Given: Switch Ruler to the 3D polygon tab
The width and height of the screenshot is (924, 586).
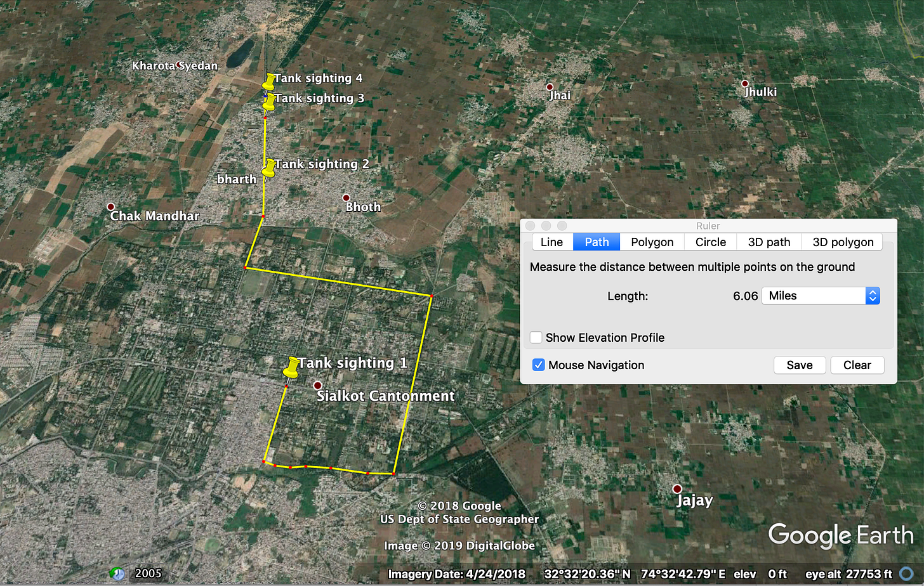Looking at the screenshot, I should click(x=843, y=242).
